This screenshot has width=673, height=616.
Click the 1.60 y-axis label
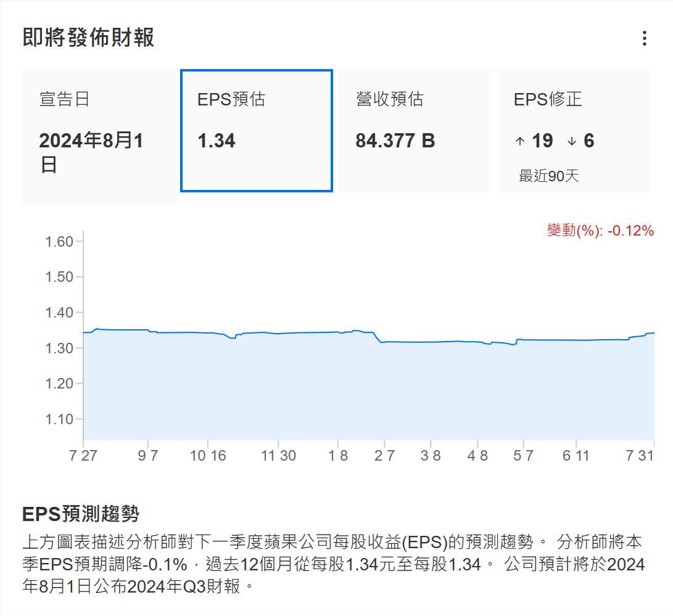(x=60, y=241)
